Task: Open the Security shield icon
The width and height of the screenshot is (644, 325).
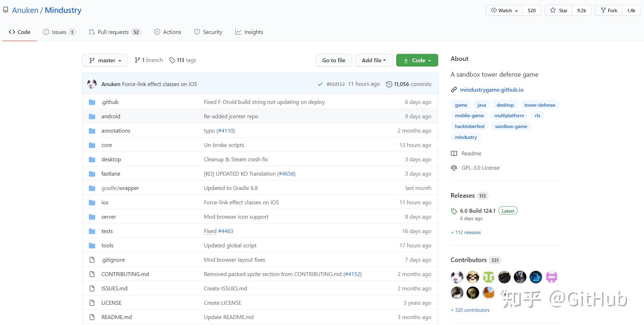Action: pos(196,32)
